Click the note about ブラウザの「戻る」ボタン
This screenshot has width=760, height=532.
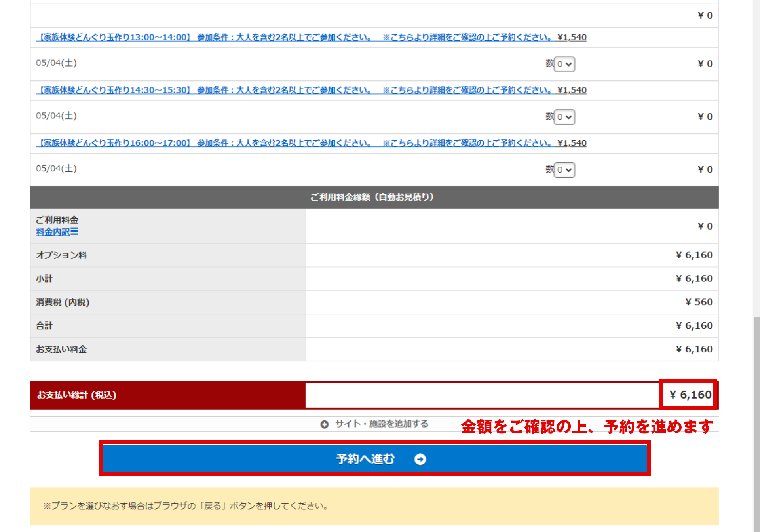tap(186, 506)
